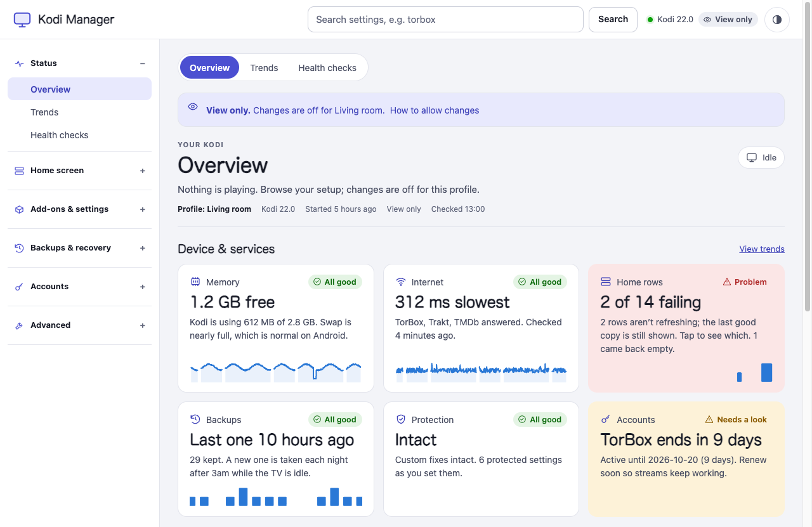Click the Add-ons & settings box icon
Viewport: 812px width, 527px height.
tap(19, 209)
